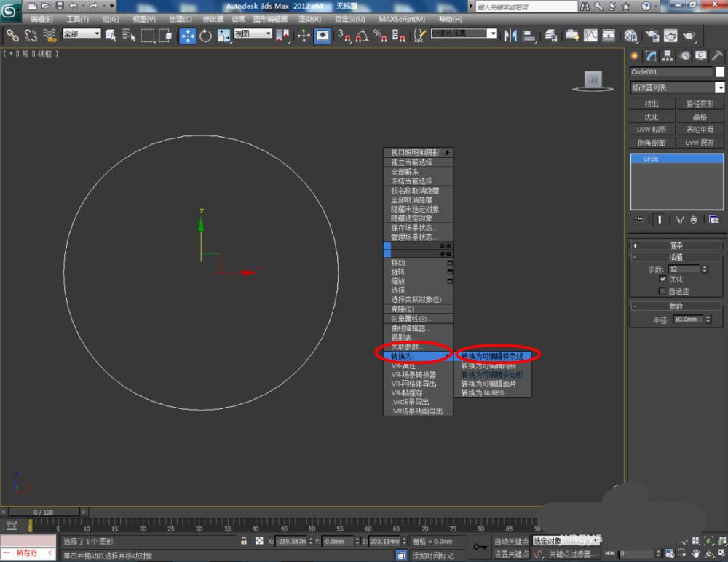Enable the 自适应 checkbox
728x562 pixels.
click(662, 291)
